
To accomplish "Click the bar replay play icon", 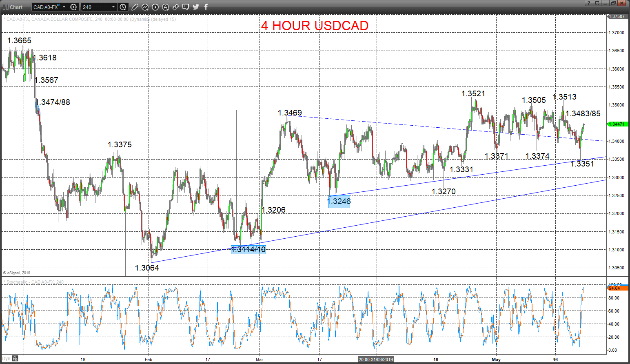I will [155, 7].
